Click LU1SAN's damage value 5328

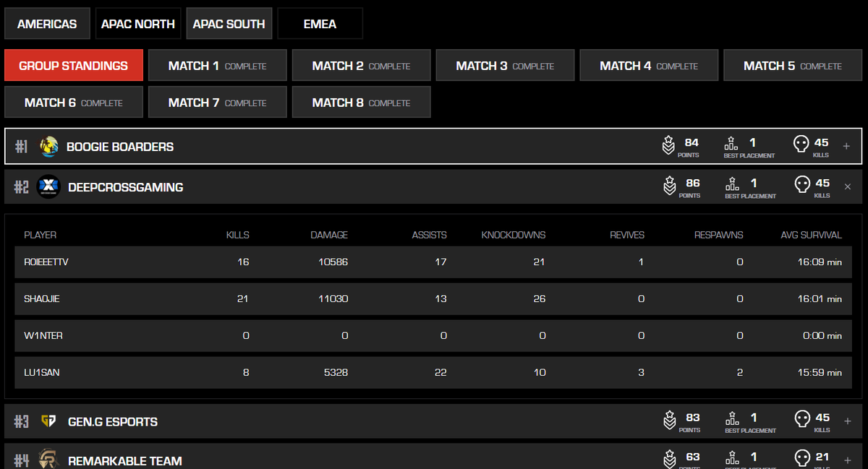pos(336,373)
